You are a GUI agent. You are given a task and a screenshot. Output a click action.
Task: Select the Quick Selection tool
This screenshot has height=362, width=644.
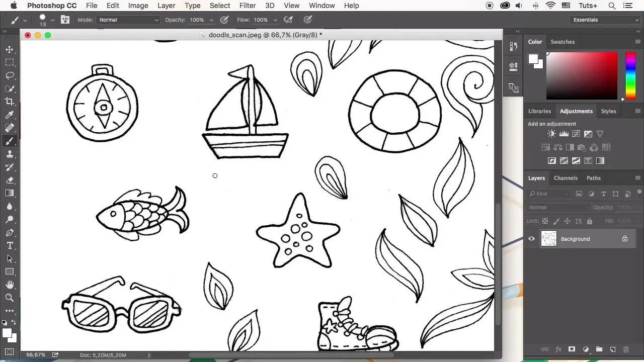click(x=10, y=88)
